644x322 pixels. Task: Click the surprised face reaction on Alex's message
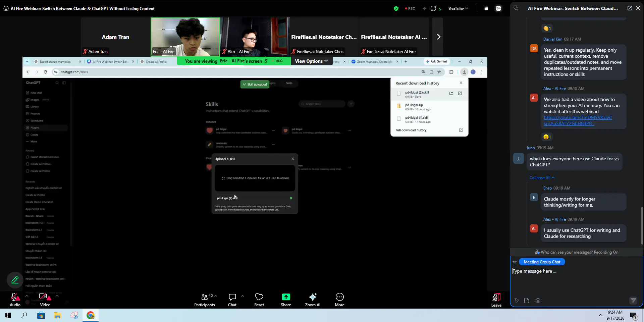point(547,137)
